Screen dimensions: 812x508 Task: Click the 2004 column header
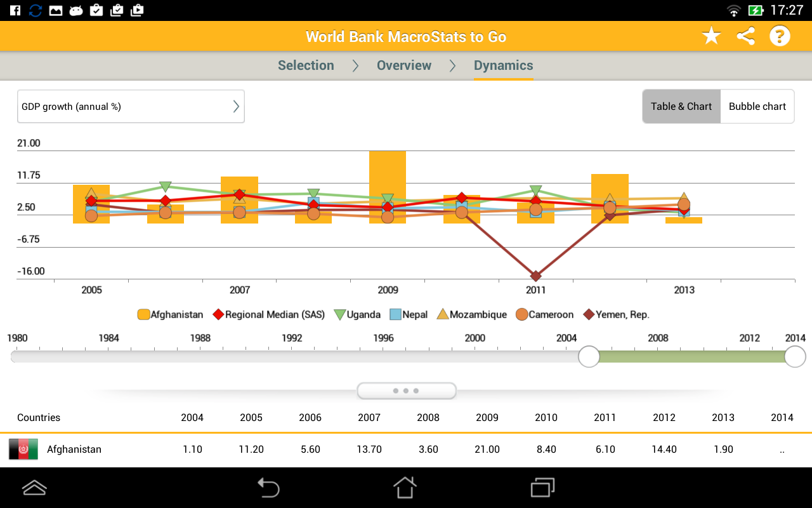192,417
